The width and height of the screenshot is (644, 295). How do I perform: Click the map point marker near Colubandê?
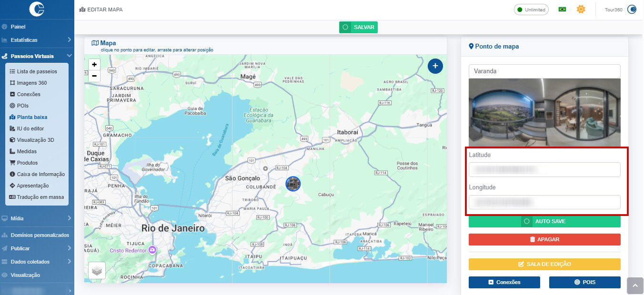293,184
